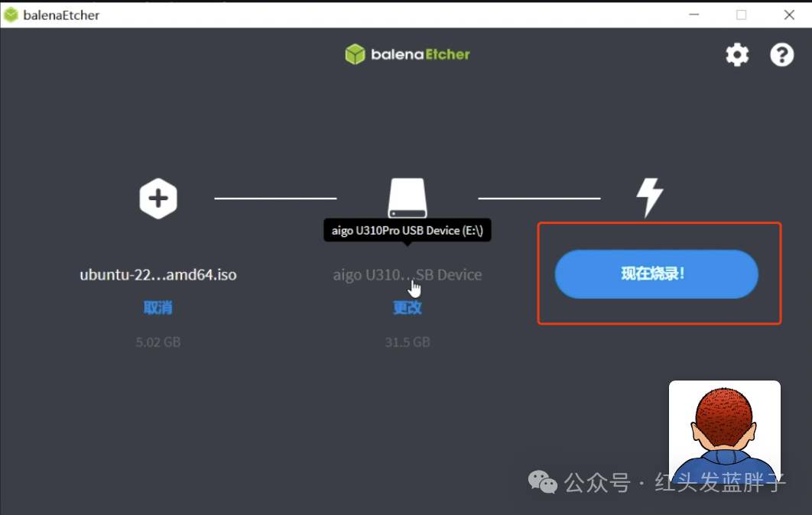This screenshot has height=515, width=812.
Task: Click the lightning bolt flash icon
Action: (649, 198)
